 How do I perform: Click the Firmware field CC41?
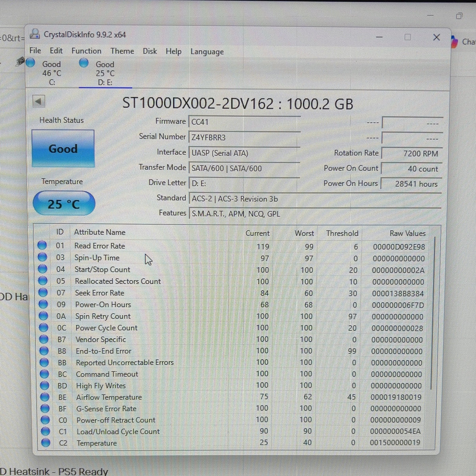[244, 122]
